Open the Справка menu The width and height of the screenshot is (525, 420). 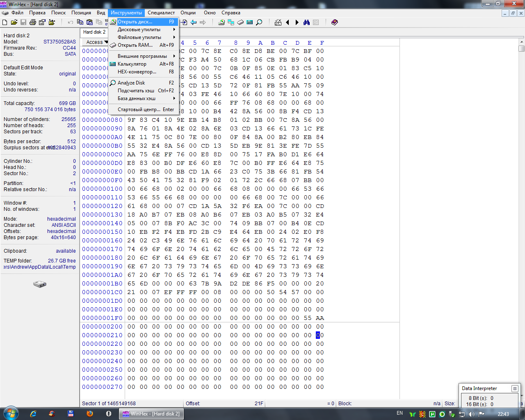point(231,13)
